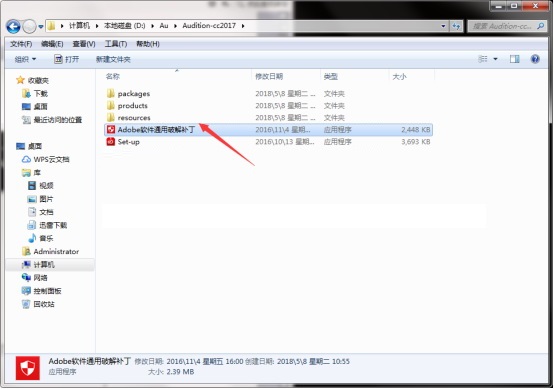Open the 组织 dropdown in toolbar
The height and width of the screenshot is (389, 554).
tap(25, 59)
